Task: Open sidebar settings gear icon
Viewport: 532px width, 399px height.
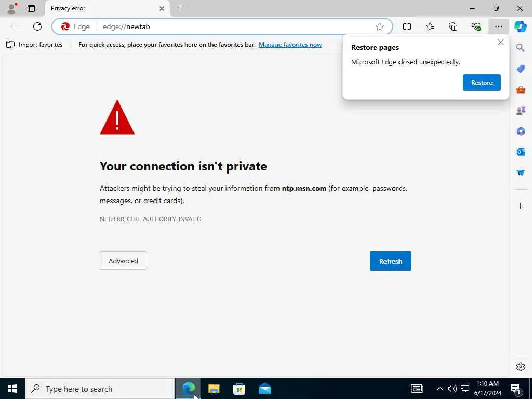Action: point(521,367)
